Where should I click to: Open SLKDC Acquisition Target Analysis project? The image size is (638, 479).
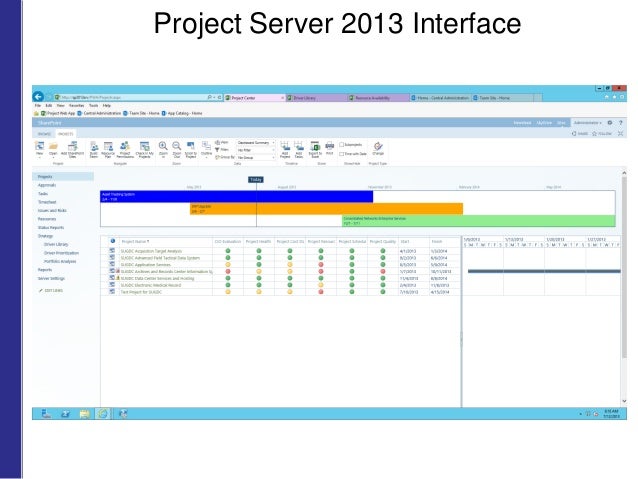[x=151, y=252]
